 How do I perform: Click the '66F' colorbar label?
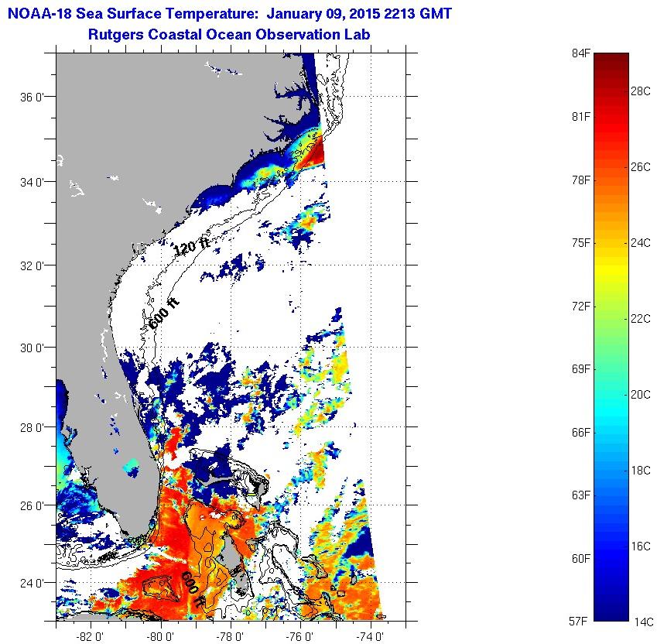580,433
